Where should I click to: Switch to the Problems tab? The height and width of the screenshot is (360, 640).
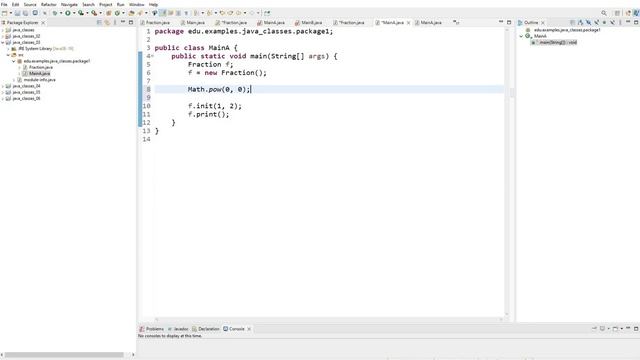click(151, 329)
